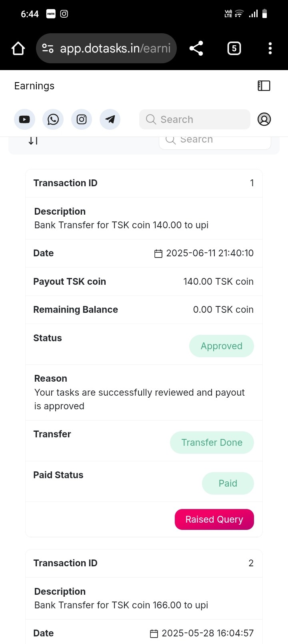Open the Telegram tasks icon
Screen dimensions: 288x644
tap(110, 119)
